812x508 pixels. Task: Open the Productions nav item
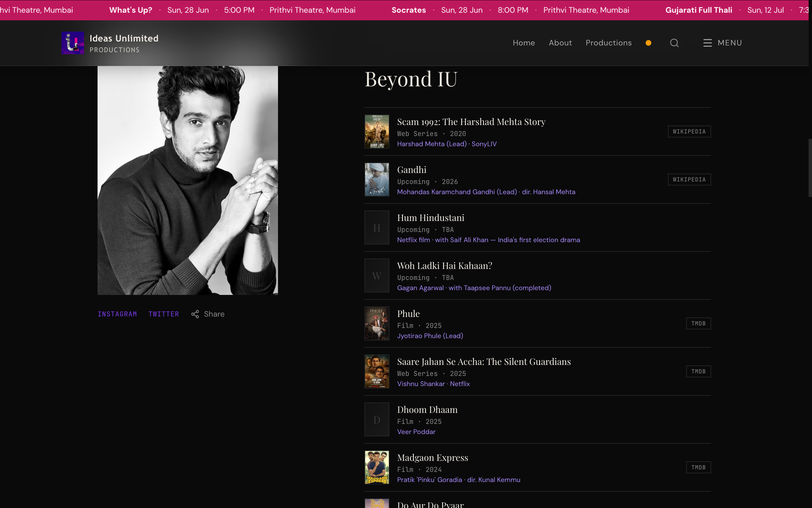[608, 43]
